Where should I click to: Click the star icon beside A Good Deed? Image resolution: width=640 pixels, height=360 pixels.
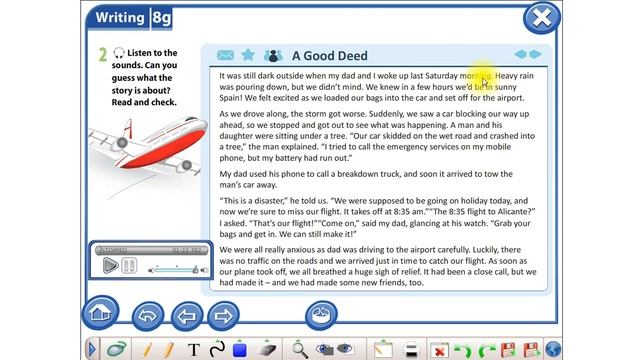248,55
